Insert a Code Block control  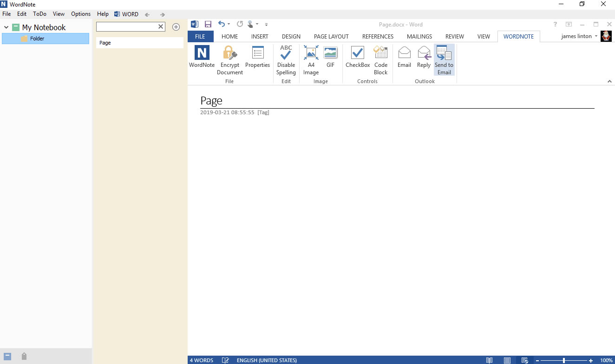pos(380,59)
